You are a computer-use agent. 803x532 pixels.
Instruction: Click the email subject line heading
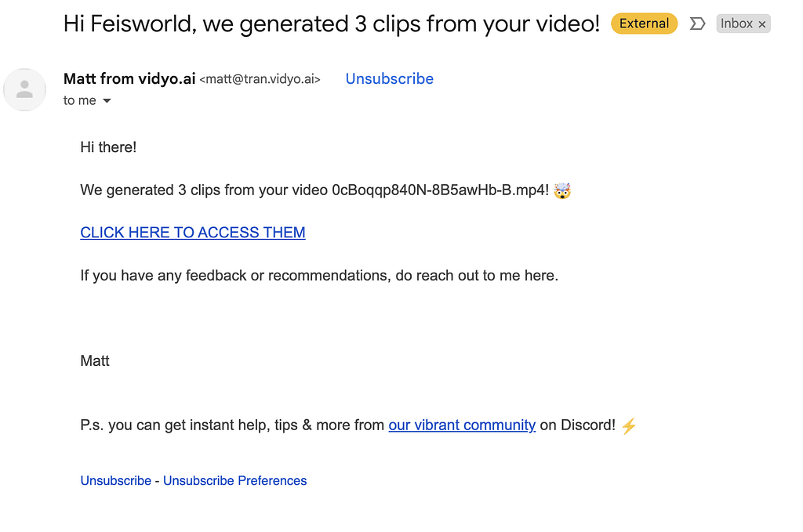332,24
